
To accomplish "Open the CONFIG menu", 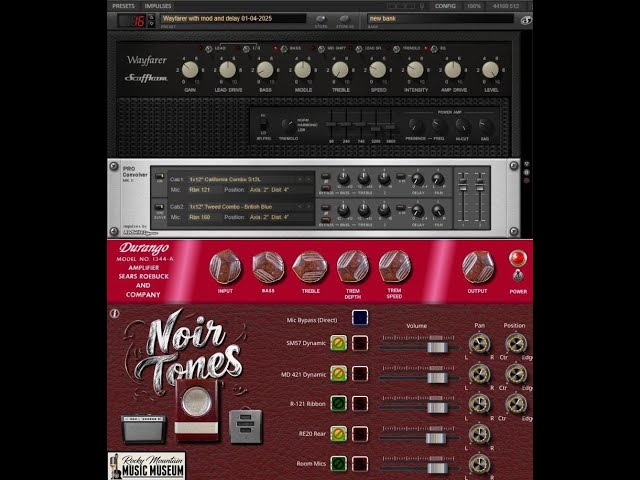I will [445, 6].
